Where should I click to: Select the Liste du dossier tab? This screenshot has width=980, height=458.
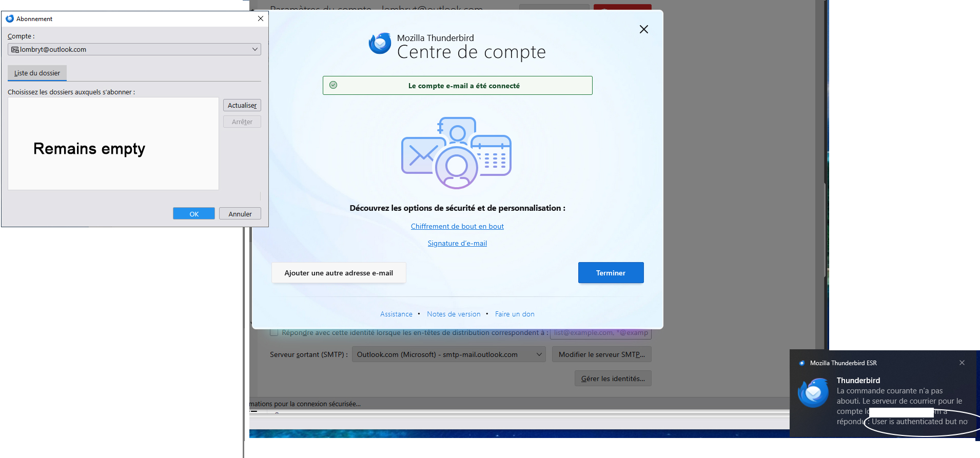pos(37,73)
